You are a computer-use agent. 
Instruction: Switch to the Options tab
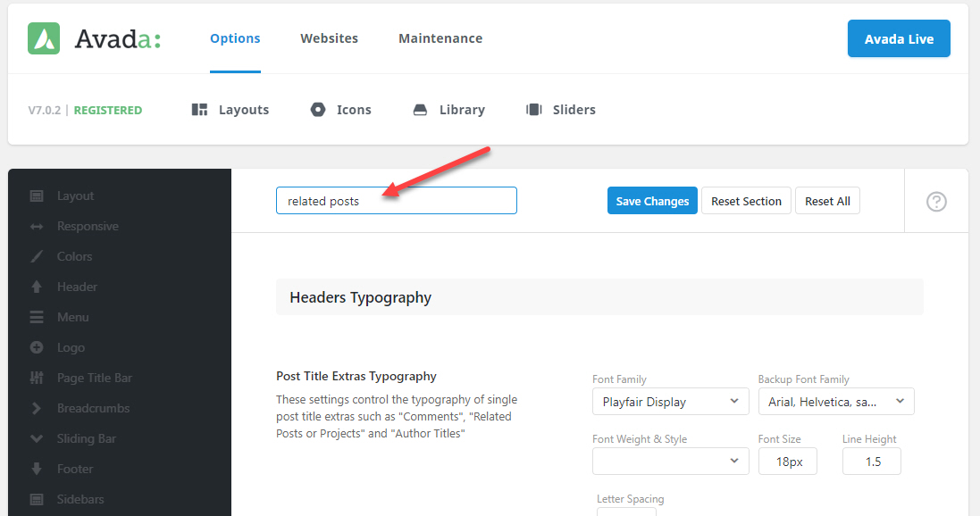[235, 38]
